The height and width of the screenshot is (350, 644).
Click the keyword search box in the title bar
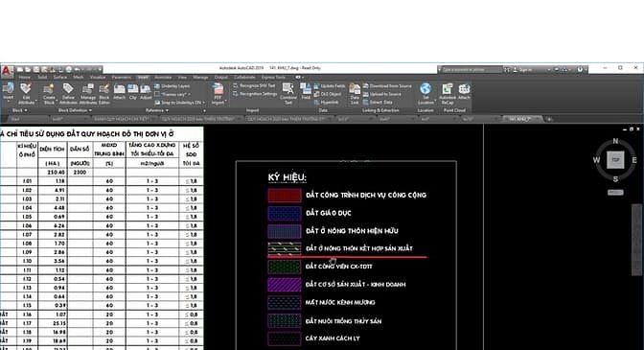point(471,70)
